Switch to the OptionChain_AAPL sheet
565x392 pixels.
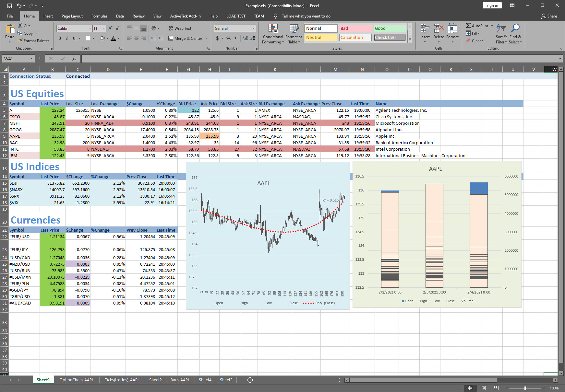point(77,380)
